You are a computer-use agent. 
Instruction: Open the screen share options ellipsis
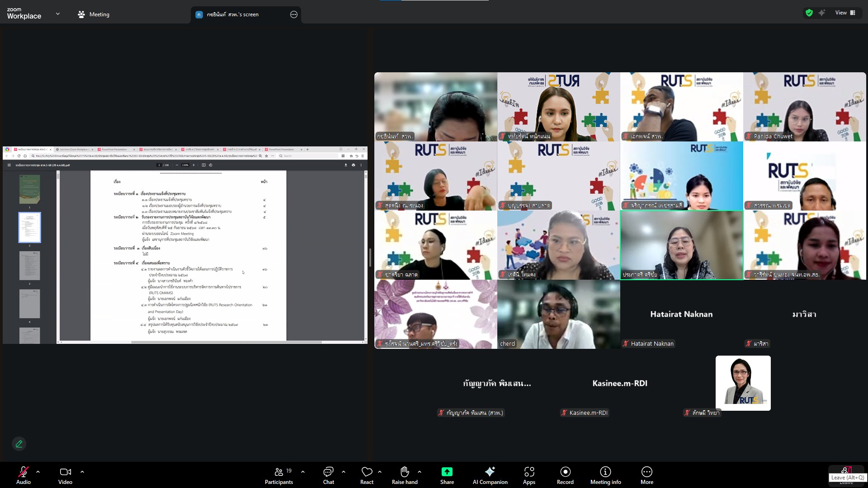pyautogui.click(x=294, y=14)
